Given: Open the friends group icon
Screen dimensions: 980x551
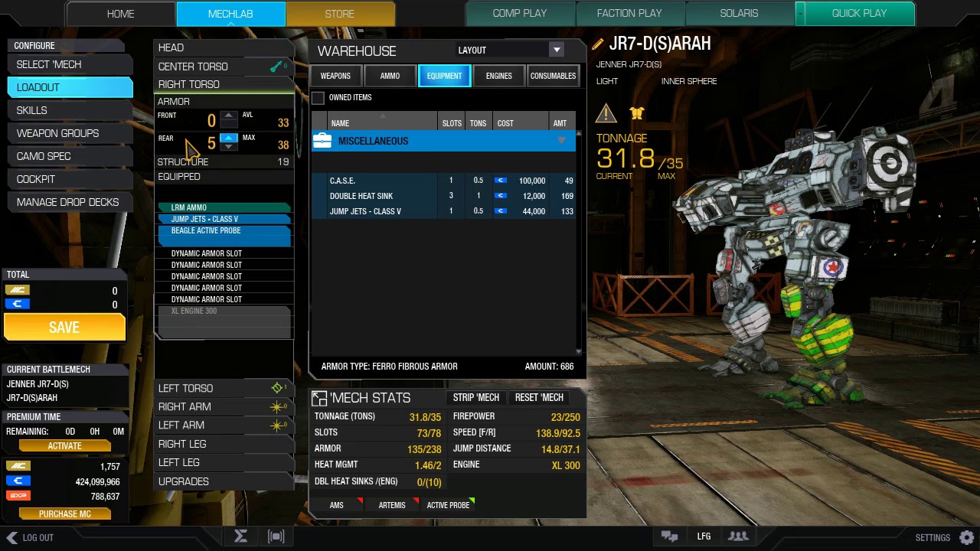Looking at the screenshot, I should [x=738, y=536].
